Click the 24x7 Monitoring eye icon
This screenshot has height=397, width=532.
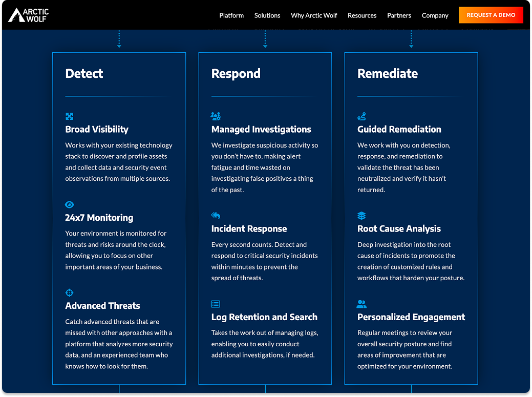point(69,204)
